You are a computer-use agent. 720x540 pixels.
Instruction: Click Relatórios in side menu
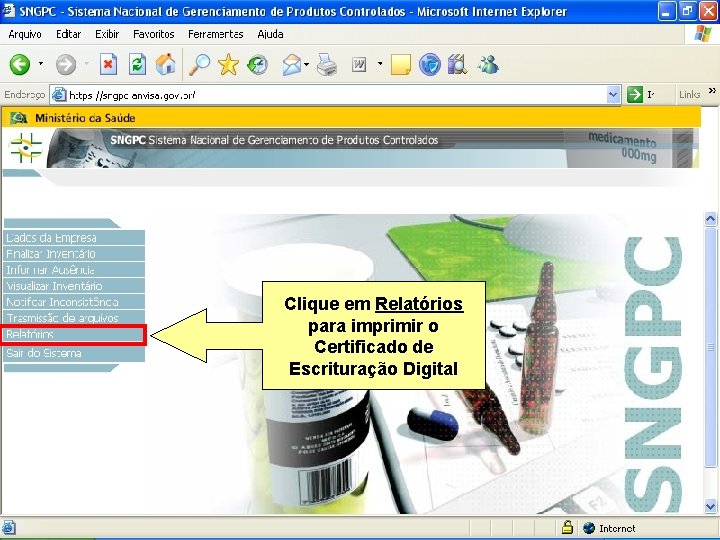pyautogui.click(x=73, y=335)
